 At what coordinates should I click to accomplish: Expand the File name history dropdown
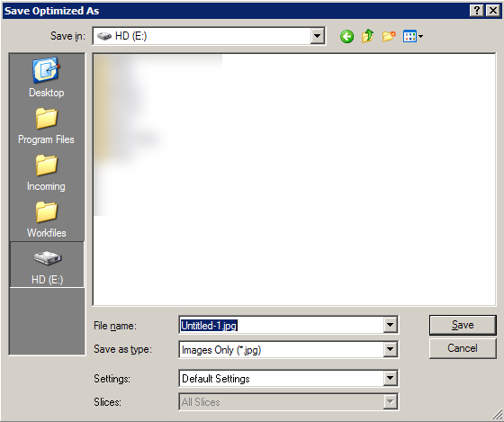tap(390, 325)
